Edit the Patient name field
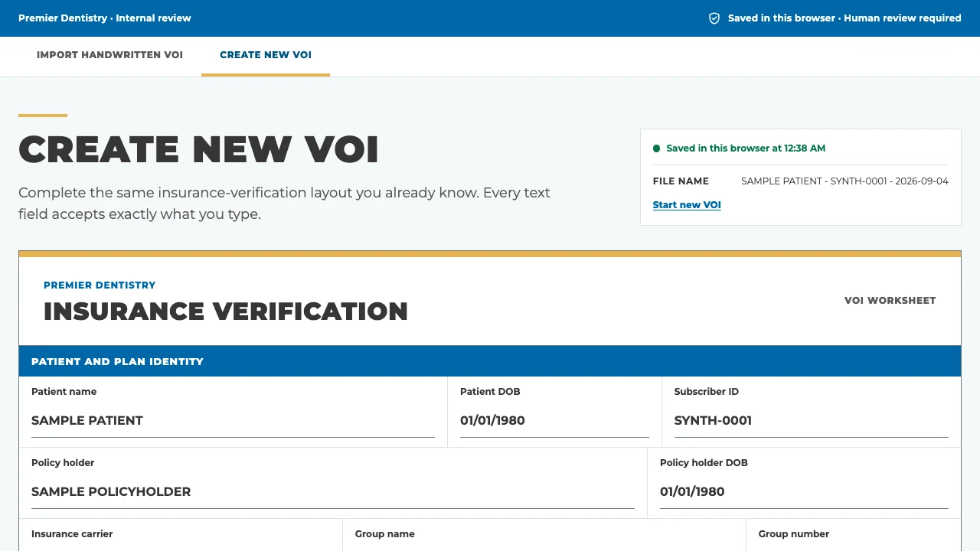Image resolution: width=980 pixels, height=551 pixels. pyautogui.click(x=233, y=421)
